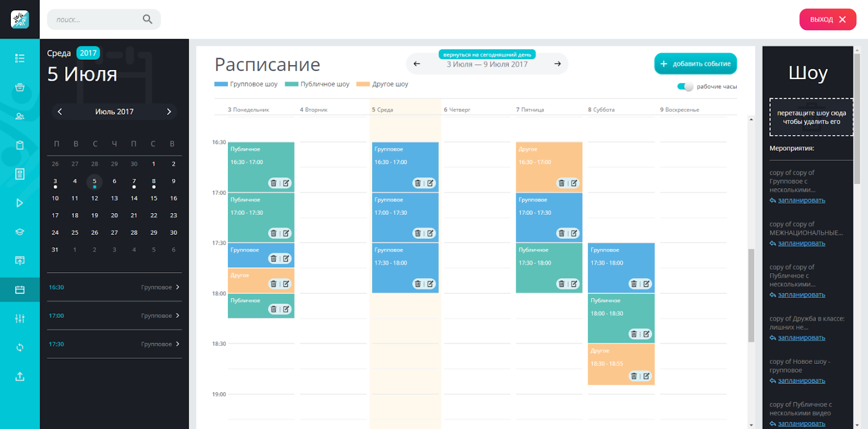Open the graduation cap sidebar section
This screenshot has height=429, width=868.
click(20, 232)
